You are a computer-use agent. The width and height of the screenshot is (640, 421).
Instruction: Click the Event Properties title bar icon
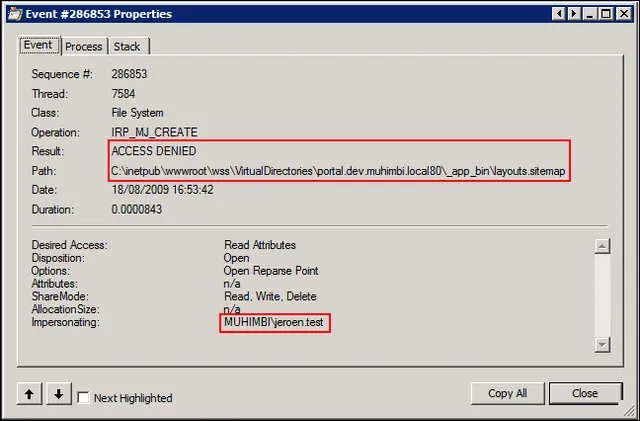[x=15, y=14]
